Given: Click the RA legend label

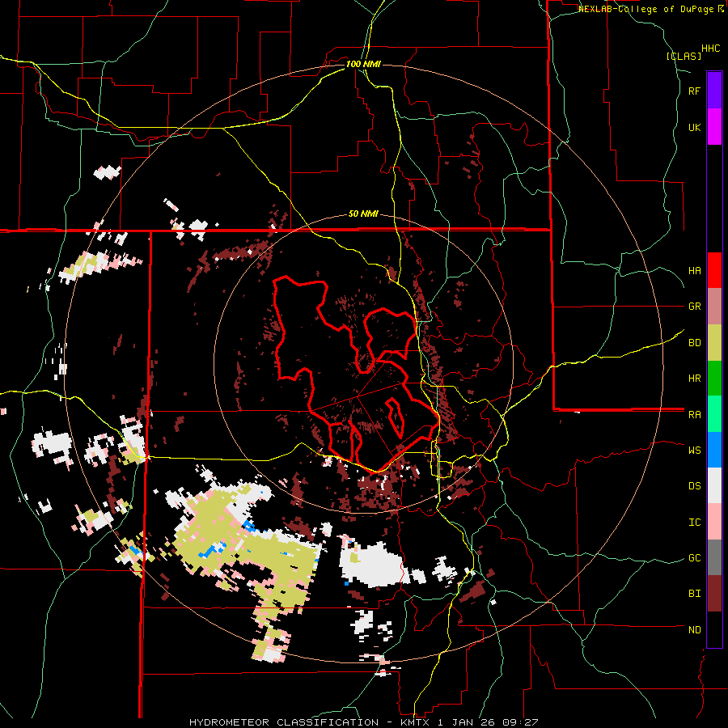Looking at the screenshot, I should (694, 415).
